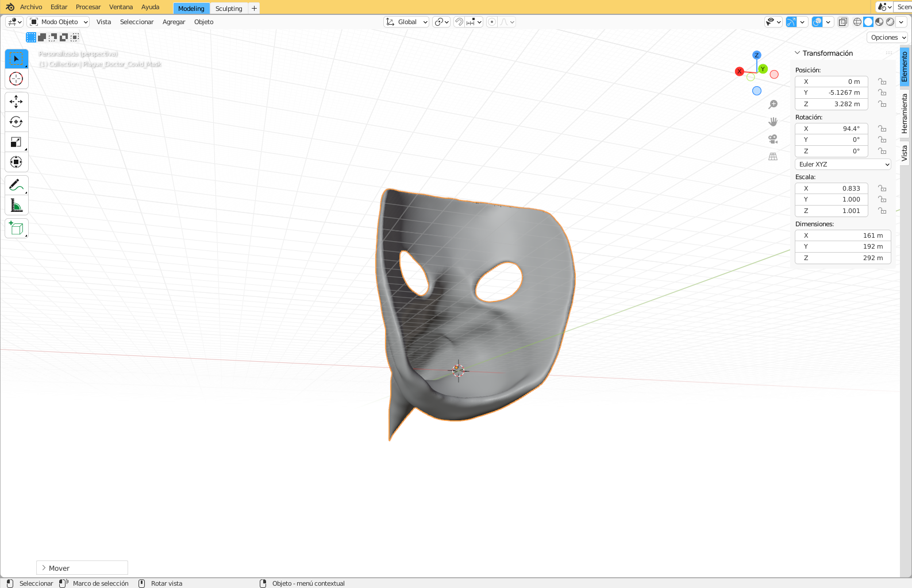Toggle the snapping magnet
The height and width of the screenshot is (588, 912).
(x=459, y=22)
